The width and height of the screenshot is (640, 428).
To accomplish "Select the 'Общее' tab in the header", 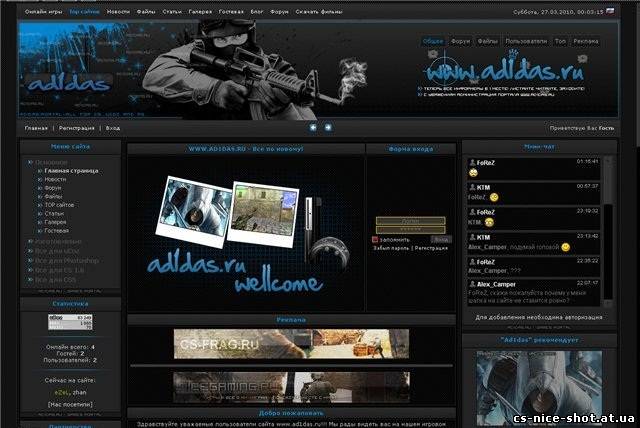I will coord(433,41).
